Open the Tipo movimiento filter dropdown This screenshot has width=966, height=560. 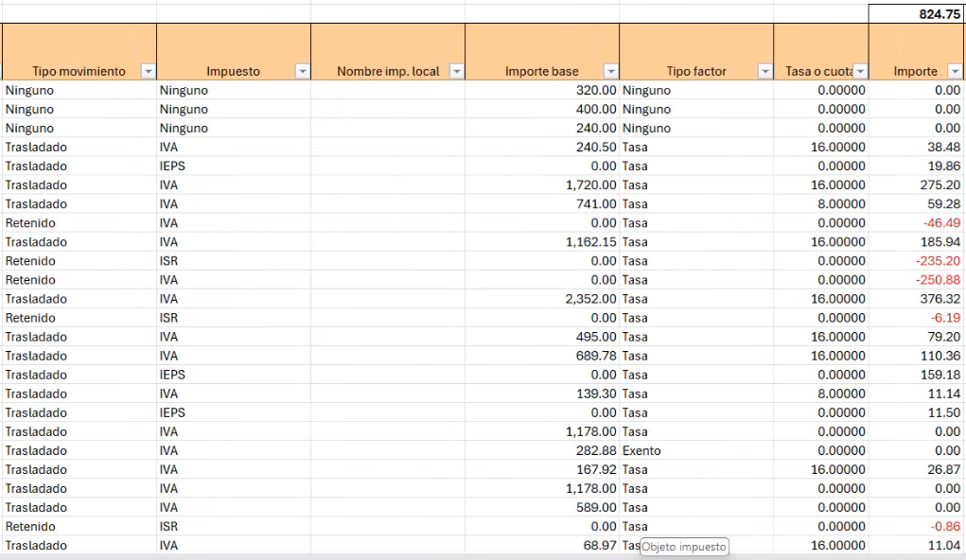pos(148,72)
